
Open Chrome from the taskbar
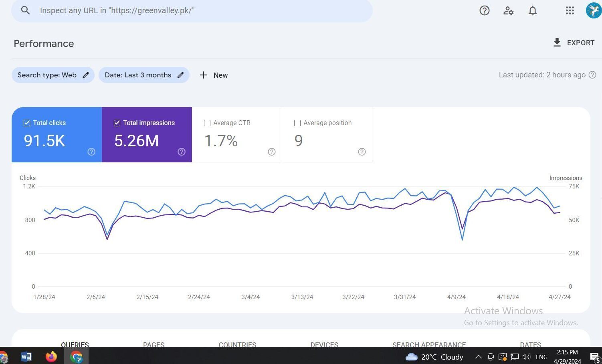click(76, 356)
